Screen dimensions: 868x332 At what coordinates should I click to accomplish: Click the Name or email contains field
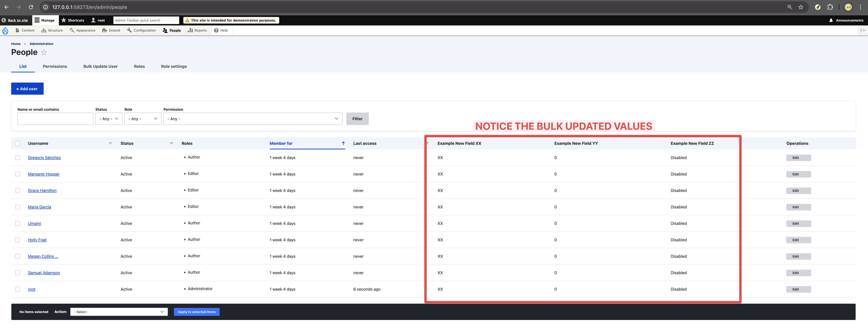(x=55, y=119)
